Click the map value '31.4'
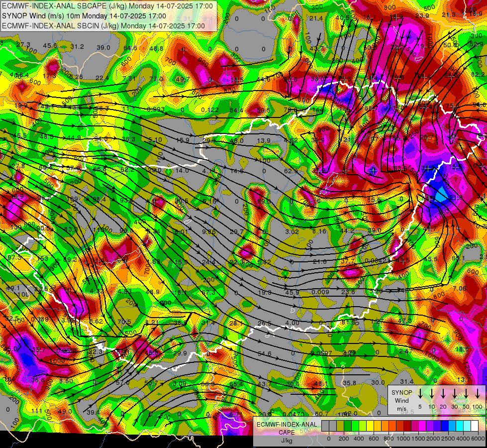The image size is (487, 448). coord(406,381)
